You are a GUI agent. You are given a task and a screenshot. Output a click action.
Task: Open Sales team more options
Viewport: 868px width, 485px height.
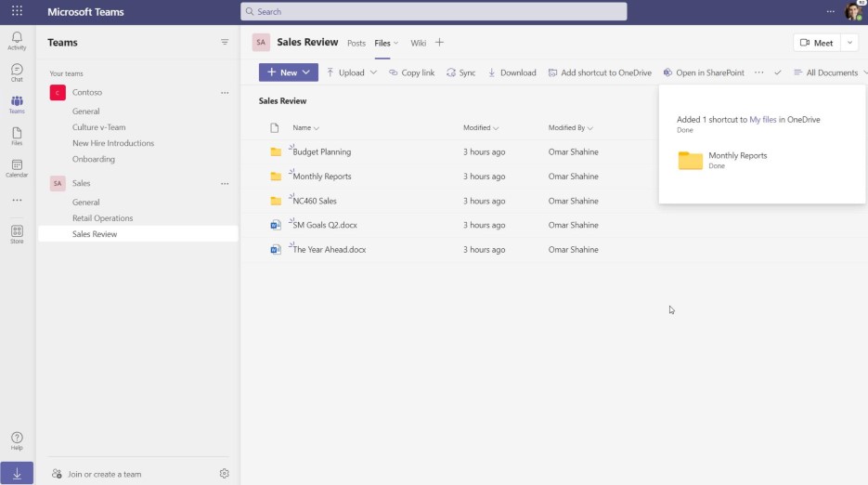[225, 183]
